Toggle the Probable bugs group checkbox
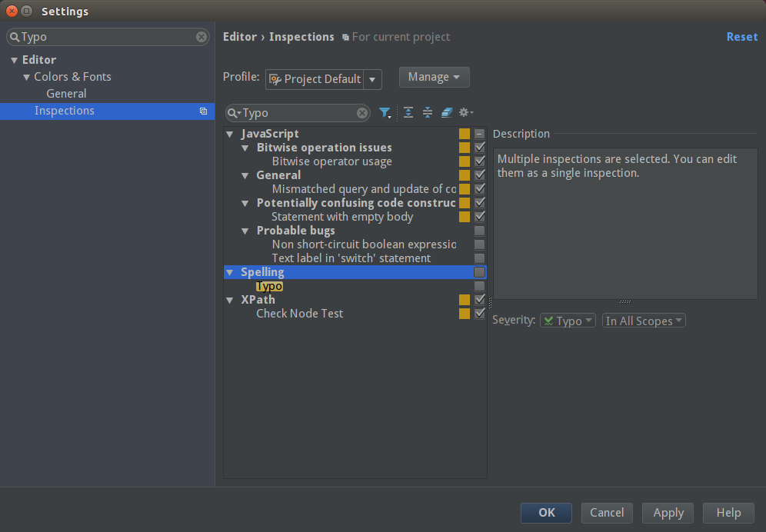766x532 pixels. point(480,231)
